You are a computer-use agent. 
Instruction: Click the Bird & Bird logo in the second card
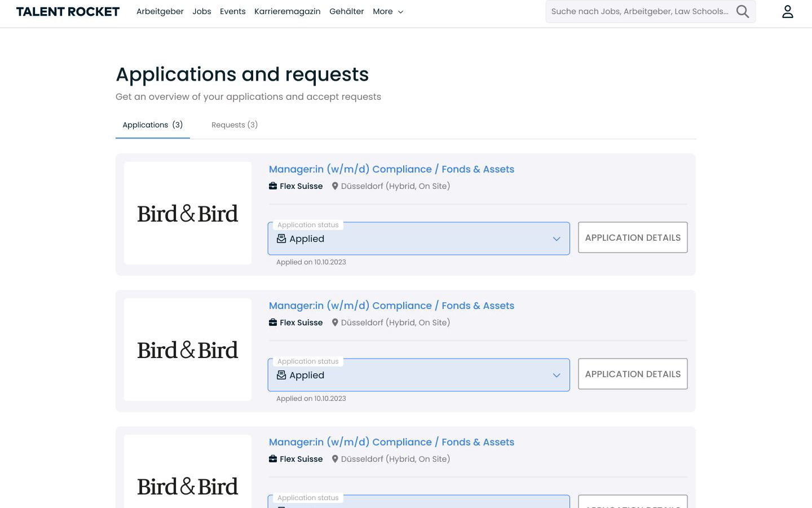(x=188, y=350)
